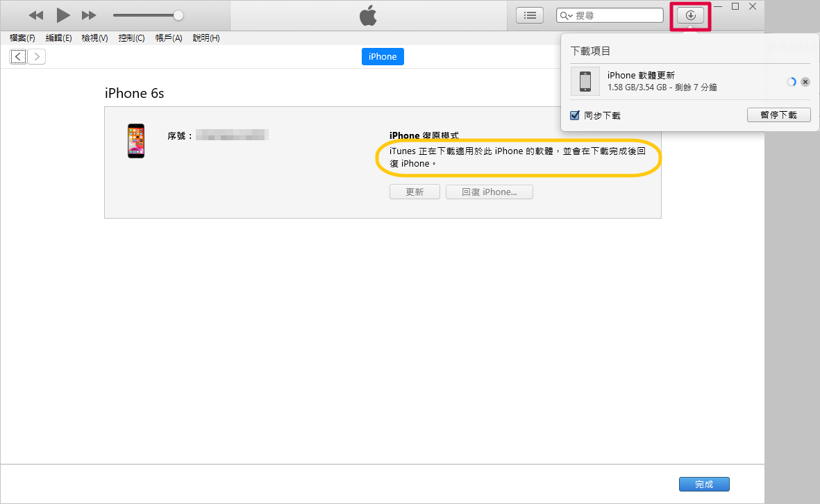Start playback with the play button
Viewport: 820px width, 504px height.
click(63, 15)
